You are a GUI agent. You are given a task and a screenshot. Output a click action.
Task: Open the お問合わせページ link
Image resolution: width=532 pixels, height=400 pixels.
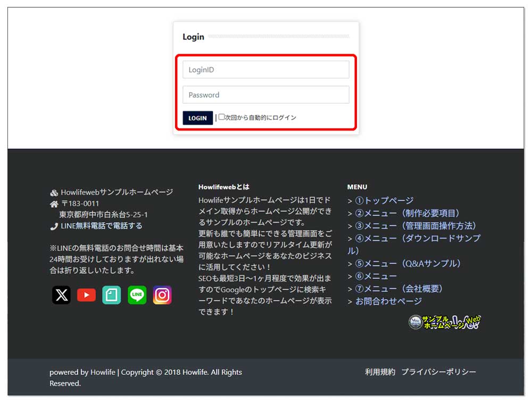388,301
